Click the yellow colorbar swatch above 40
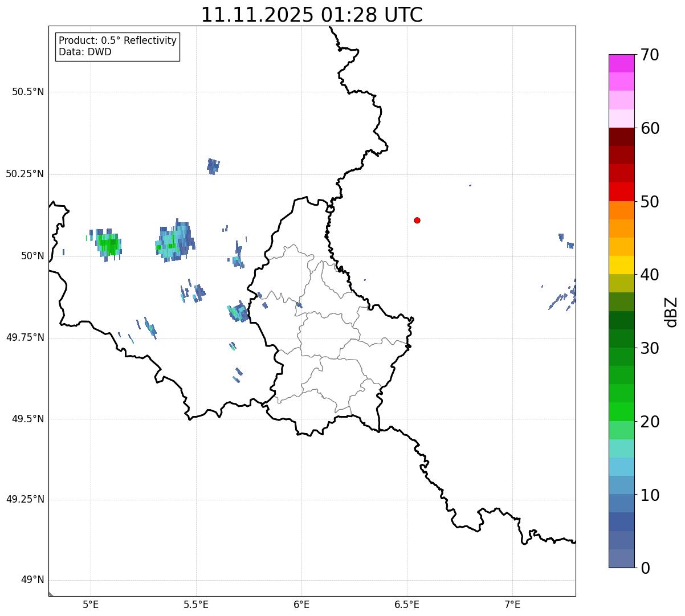 click(x=621, y=265)
